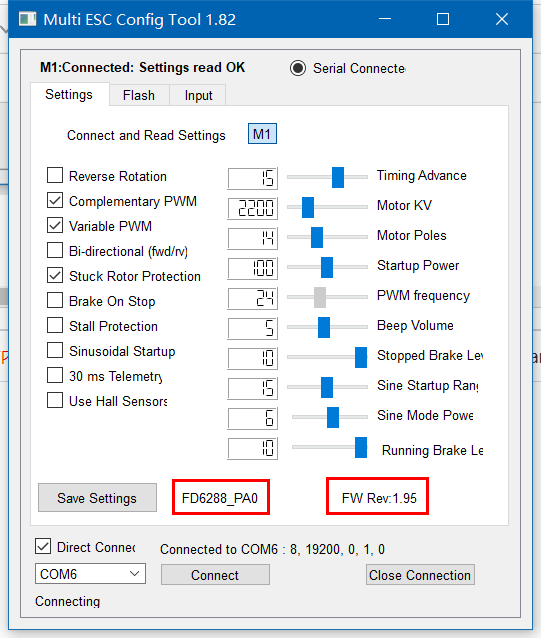Open the COM6 port dropdown

(x=90, y=574)
